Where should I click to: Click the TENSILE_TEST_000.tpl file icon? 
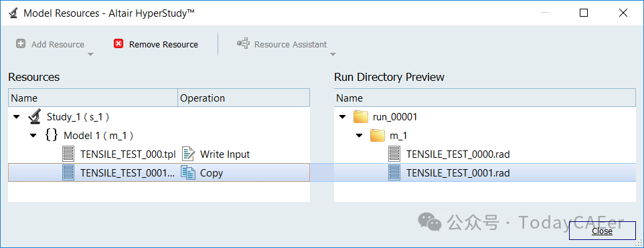click(68, 154)
